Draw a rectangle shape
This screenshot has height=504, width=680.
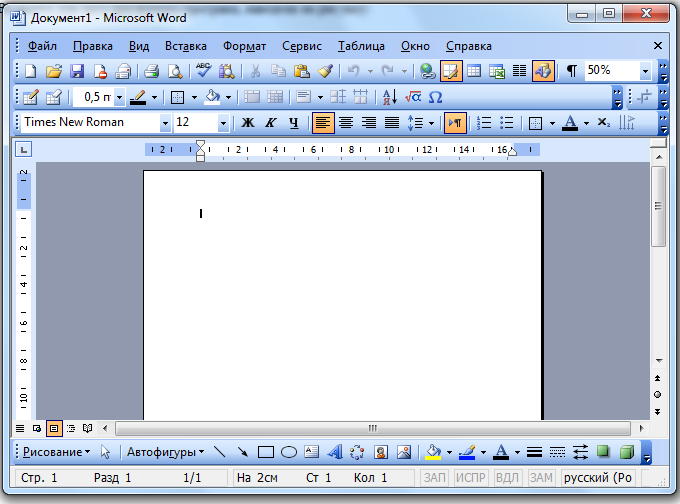tap(266, 452)
